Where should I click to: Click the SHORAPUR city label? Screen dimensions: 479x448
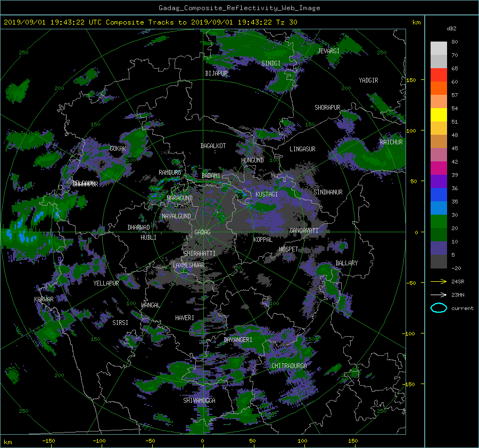click(327, 108)
